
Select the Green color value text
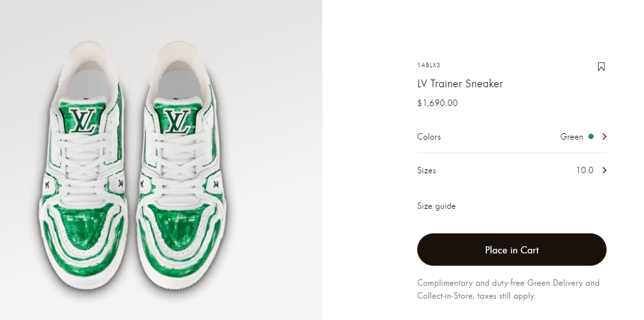click(x=572, y=137)
